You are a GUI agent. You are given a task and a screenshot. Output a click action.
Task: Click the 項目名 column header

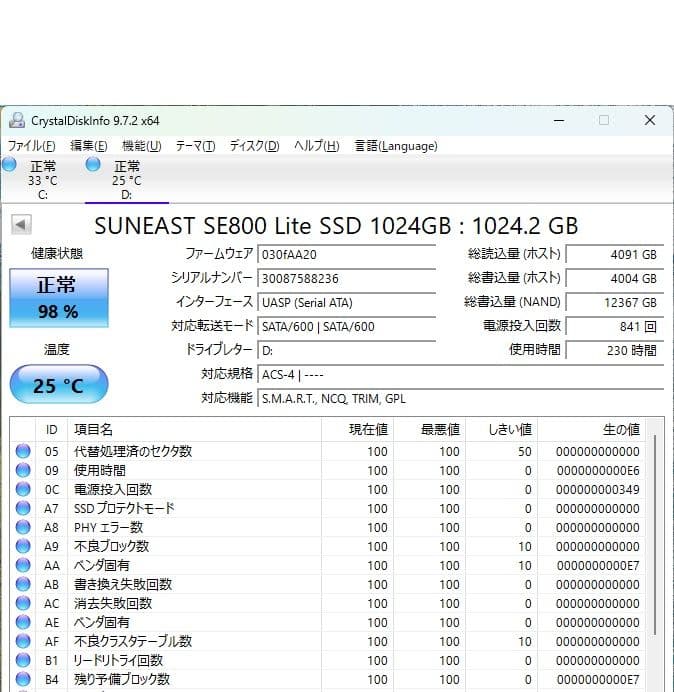click(x=194, y=429)
